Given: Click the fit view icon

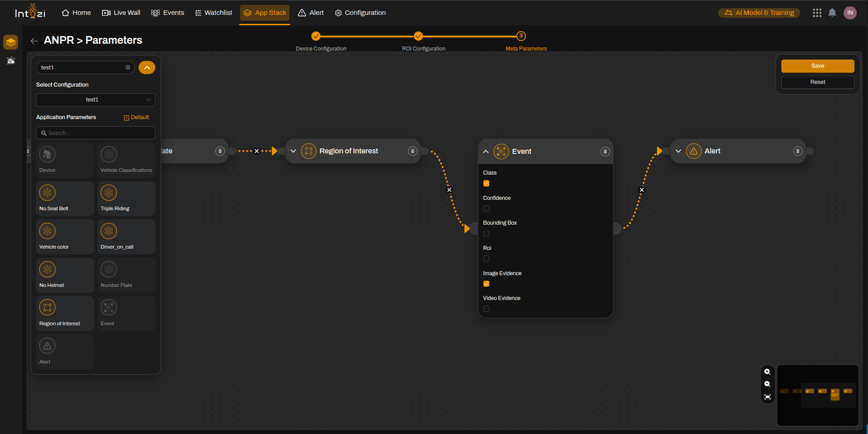Looking at the screenshot, I should (x=767, y=397).
